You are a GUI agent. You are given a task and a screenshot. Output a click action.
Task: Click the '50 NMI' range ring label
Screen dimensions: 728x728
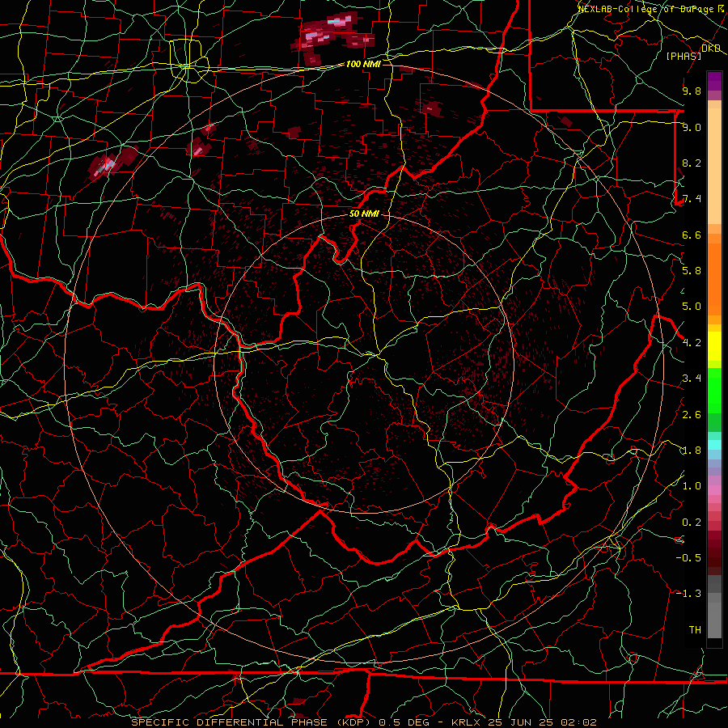pos(364,214)
